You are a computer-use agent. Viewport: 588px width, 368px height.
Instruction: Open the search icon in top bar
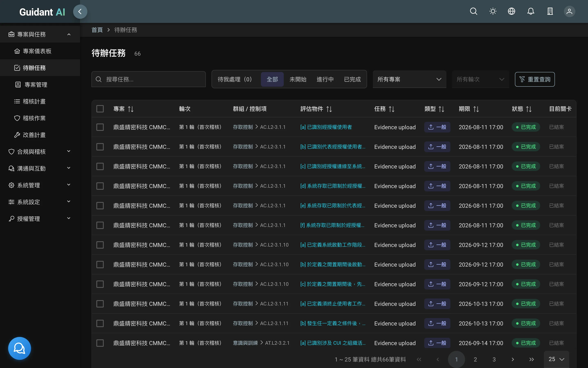(x=473, y=11)
